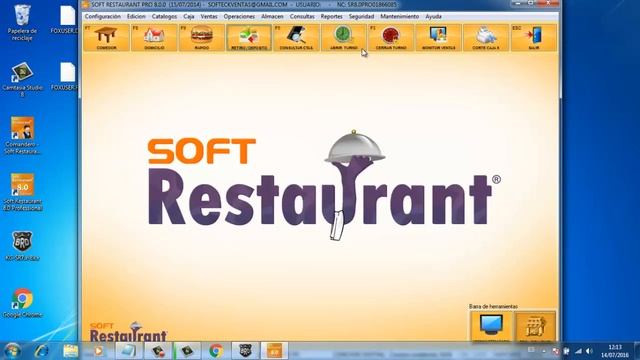This screenshot has width=640, height=360.
Task: Open Internet Explorer from the taskbar
Action: [x=41, y=351]
